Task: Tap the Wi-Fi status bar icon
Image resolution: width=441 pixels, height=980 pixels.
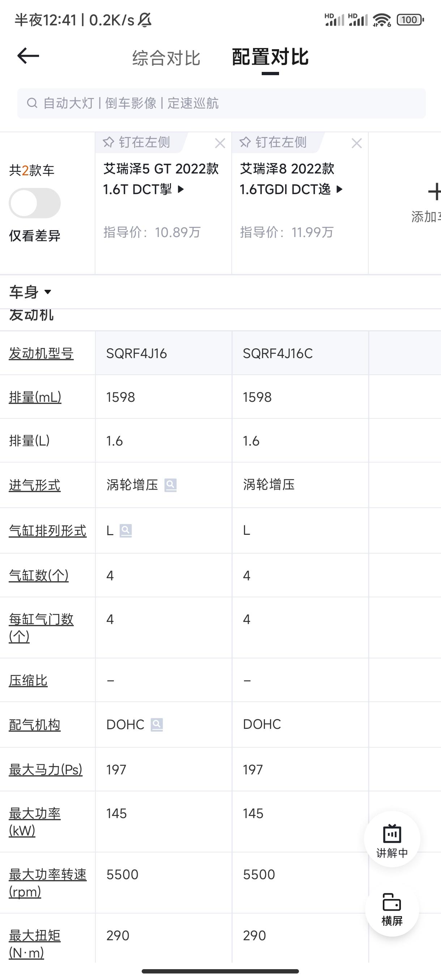Action: 382,20
